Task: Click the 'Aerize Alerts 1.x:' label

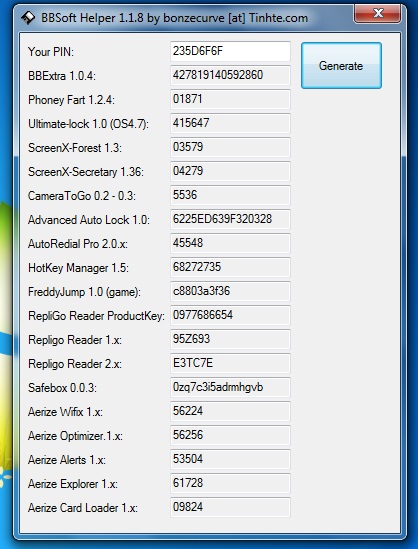Action: click(x=67, y=460)
